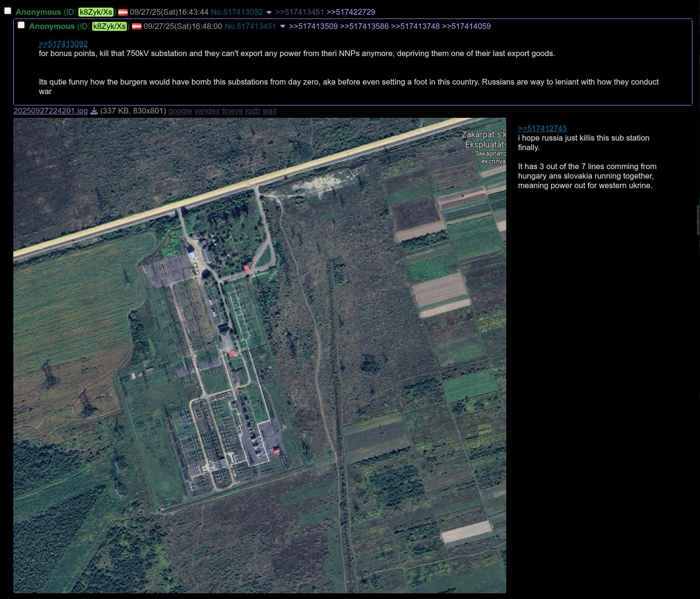Click the k8Zyk/Xs ID badge on post No.517413451
This screenshot has width=700, height=599.
pos(110,26)
